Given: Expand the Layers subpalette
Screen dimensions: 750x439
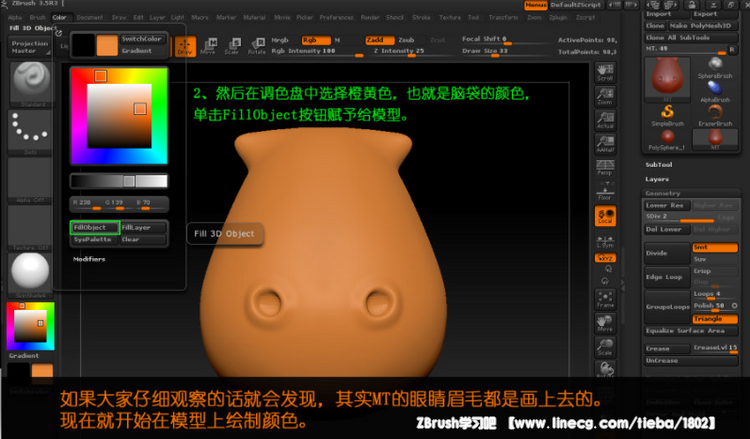Looking at the screenshot, I should click(x=657, y=179).
